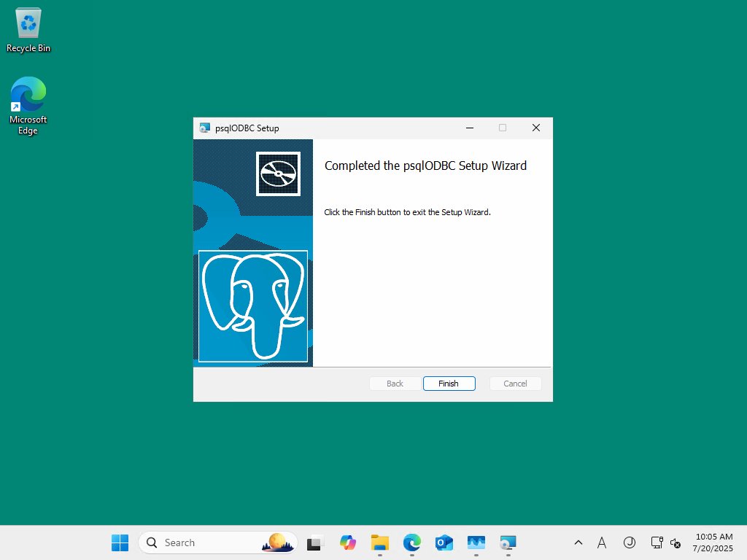This screenshot has height=560, width=747.
Task: Click the Finish button
Action: (x=449, y=384)
